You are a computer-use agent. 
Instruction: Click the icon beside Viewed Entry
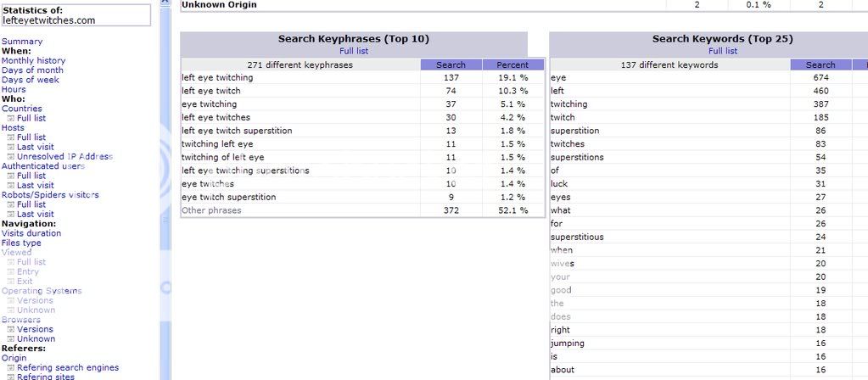10,272
